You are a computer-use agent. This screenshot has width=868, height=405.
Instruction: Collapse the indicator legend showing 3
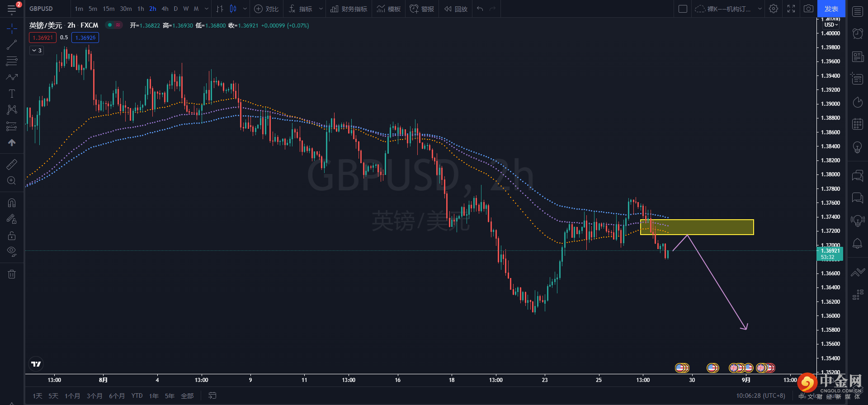coord(37,50)
